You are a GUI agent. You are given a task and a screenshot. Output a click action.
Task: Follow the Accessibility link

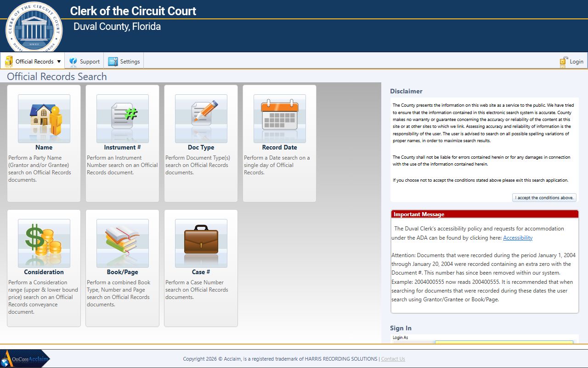(x=518, y=238)
